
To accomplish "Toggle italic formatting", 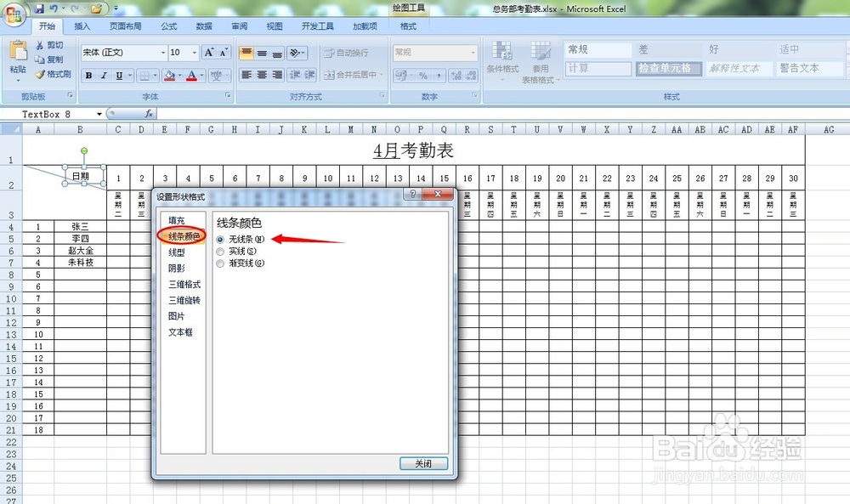I will coord(104,76).
